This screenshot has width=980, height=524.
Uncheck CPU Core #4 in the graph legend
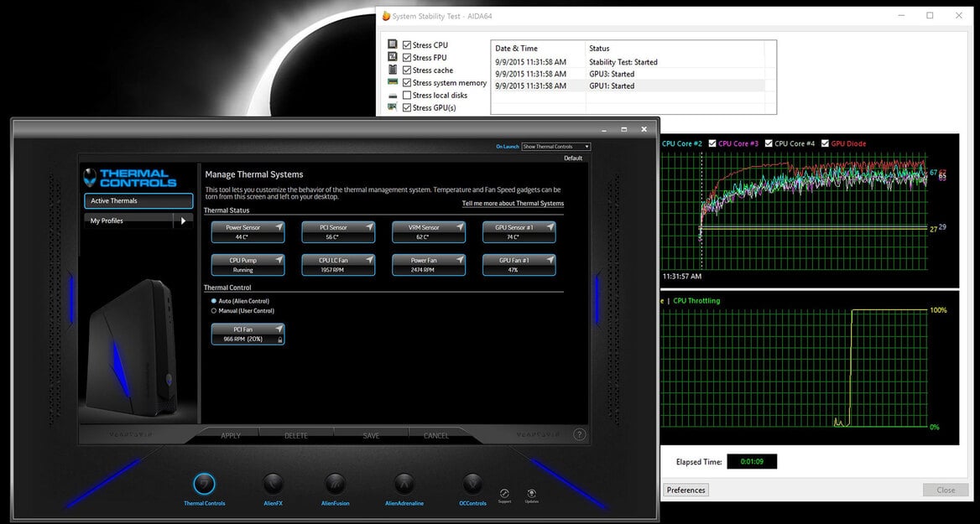click(x=769, y=143)
